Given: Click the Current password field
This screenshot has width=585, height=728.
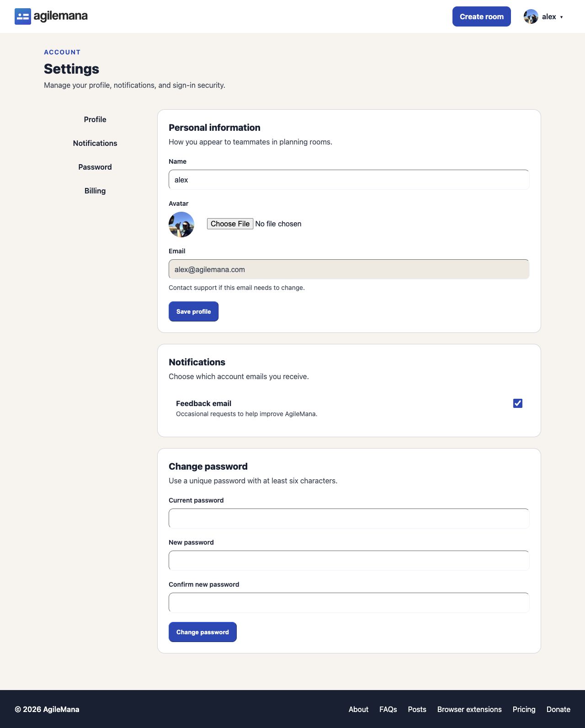Looking at the screenshot, I should (349, 519).
